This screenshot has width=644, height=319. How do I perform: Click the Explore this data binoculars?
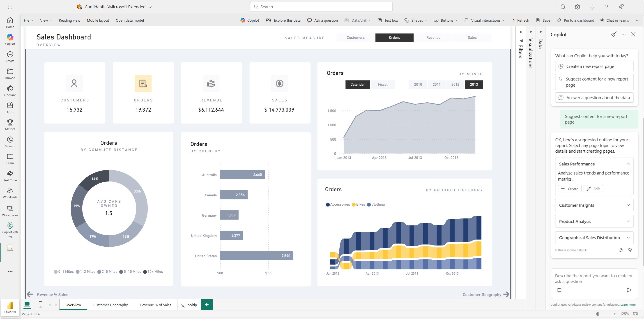click(283, 20)
